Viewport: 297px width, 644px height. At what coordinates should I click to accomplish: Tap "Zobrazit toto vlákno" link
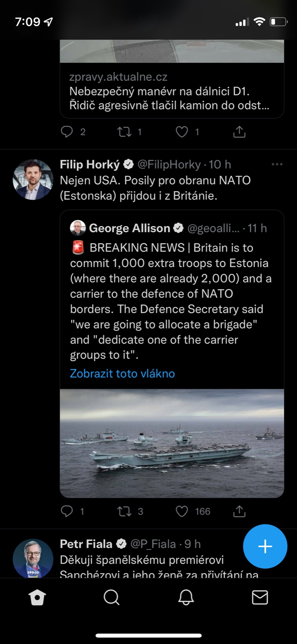pos(122,374)
